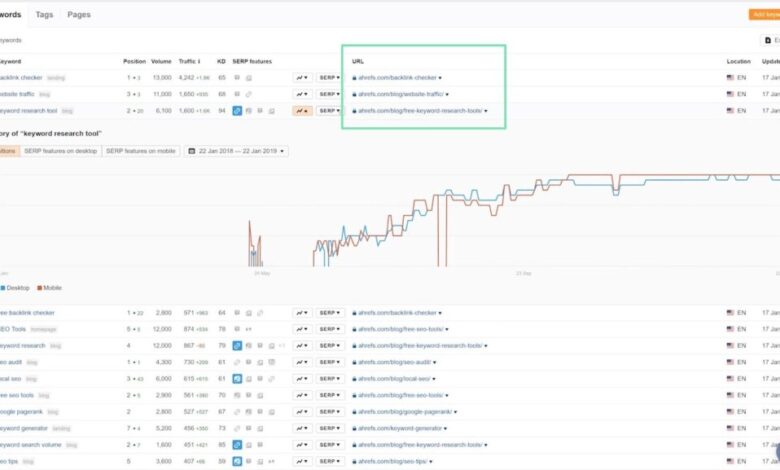Expand SERP dropdown for google pagerank row
The image size is (780, 470).
[x=329, y=412]
